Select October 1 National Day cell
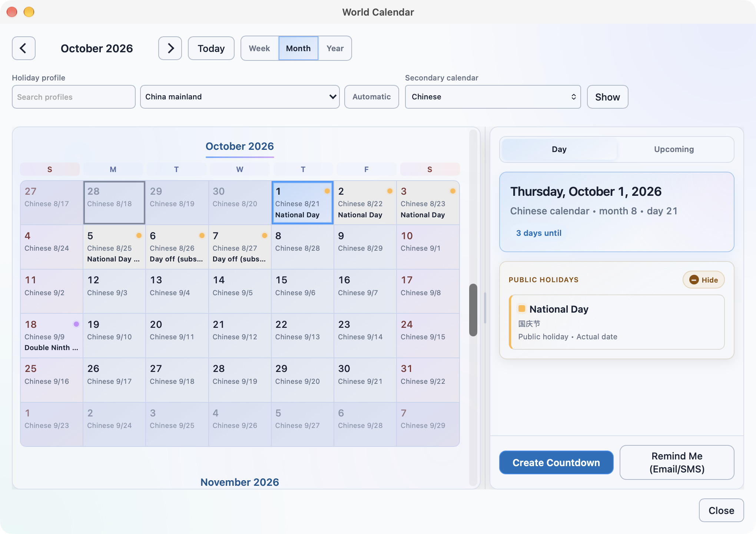Image resolution: width=756 pixels, height=534 pixels. tap(303, 202)
